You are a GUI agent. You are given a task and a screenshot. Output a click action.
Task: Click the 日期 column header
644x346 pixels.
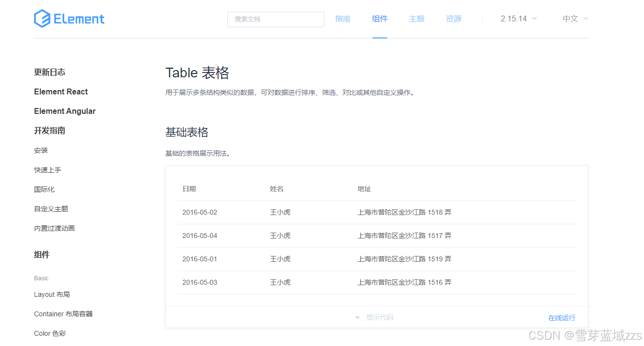[189, 189]
